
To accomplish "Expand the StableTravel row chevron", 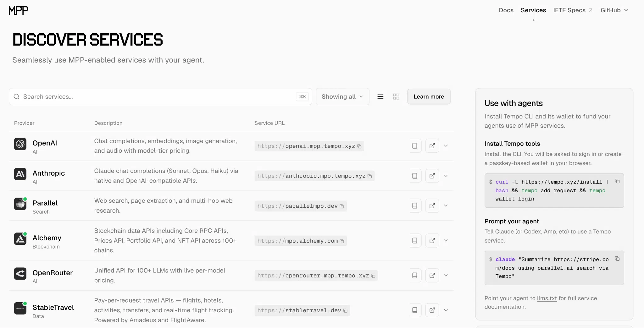I will (446, 310).
